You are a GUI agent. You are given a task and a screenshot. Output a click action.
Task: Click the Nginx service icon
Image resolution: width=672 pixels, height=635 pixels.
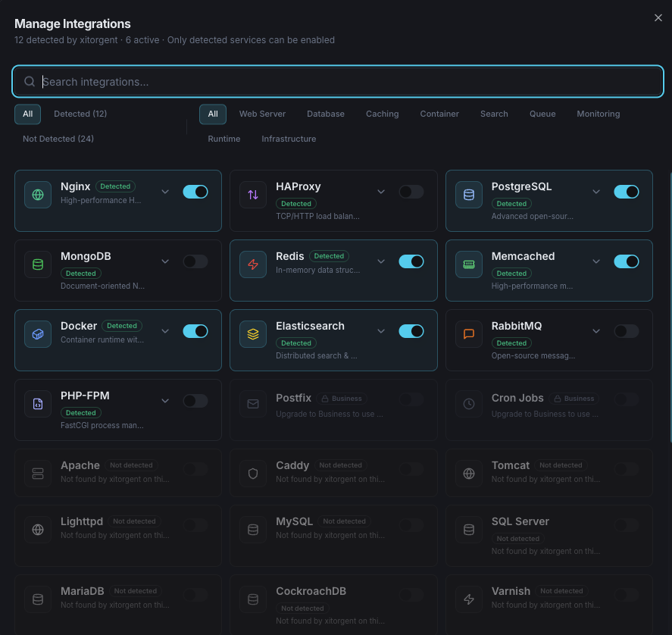pyautogui.click(x=37, y=195)
